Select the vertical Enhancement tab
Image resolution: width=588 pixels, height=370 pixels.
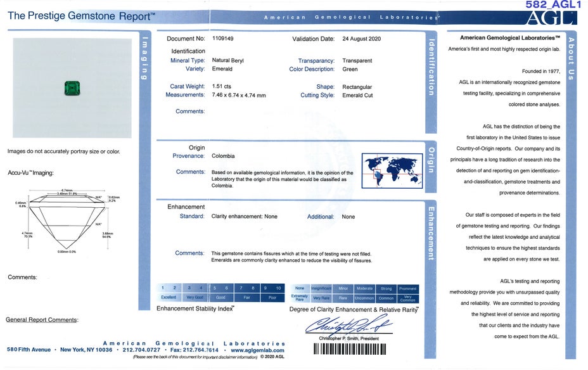click(x=431, y=233)
